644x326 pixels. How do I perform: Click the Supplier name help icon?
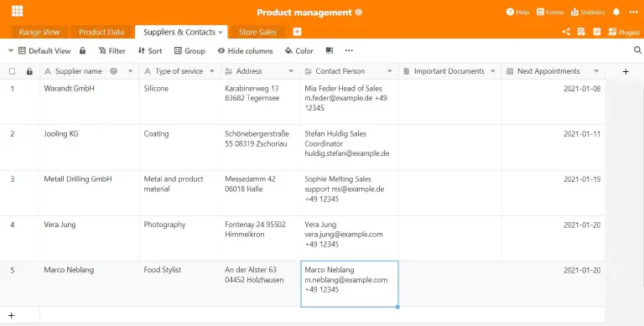[114, 71]
